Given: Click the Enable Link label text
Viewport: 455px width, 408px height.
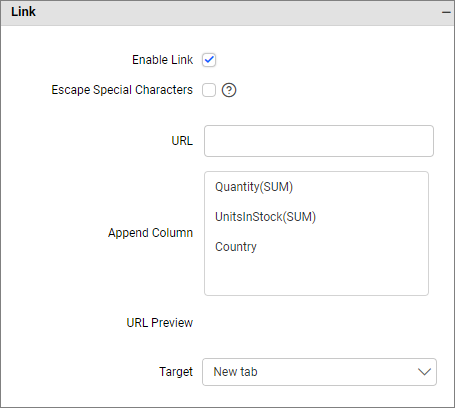Looking at the screenshot, I should [x=162, y=60].
